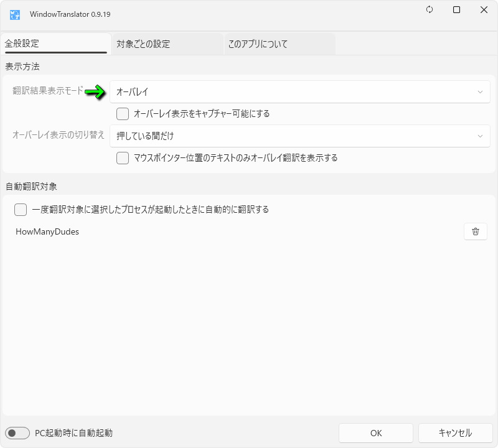498x448 pixels.
Task: Toggle the PC起動時に自動起動 switch
Action: point(17,433)
